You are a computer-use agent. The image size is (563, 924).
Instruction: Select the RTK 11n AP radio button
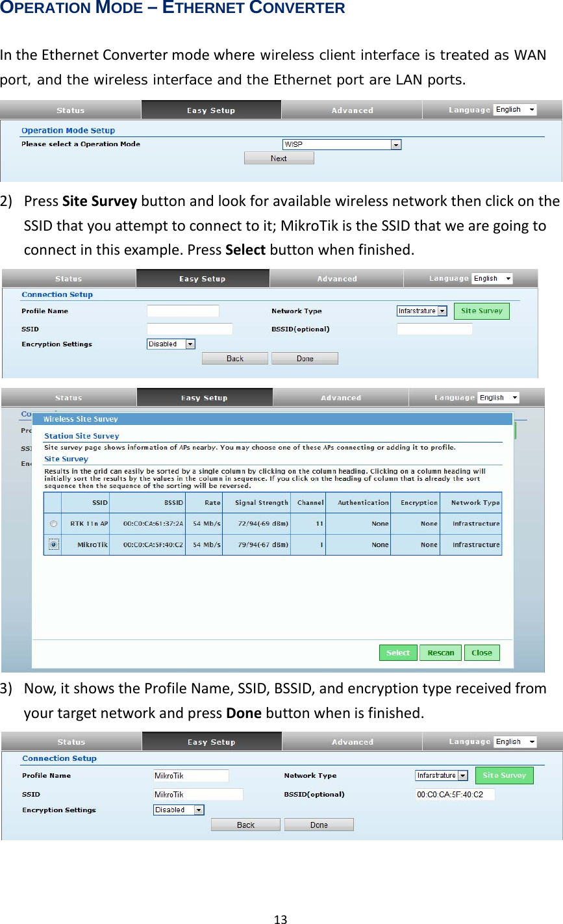tap(53, 524)
